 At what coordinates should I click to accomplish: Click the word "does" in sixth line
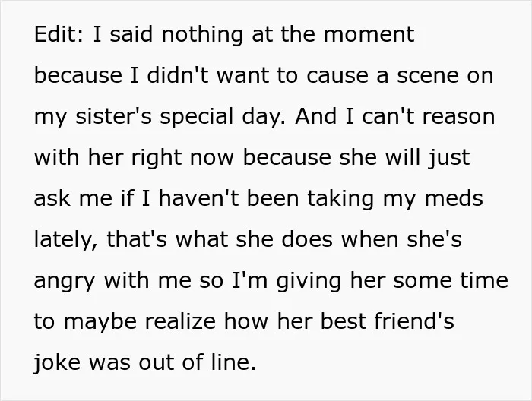point(307,239)
